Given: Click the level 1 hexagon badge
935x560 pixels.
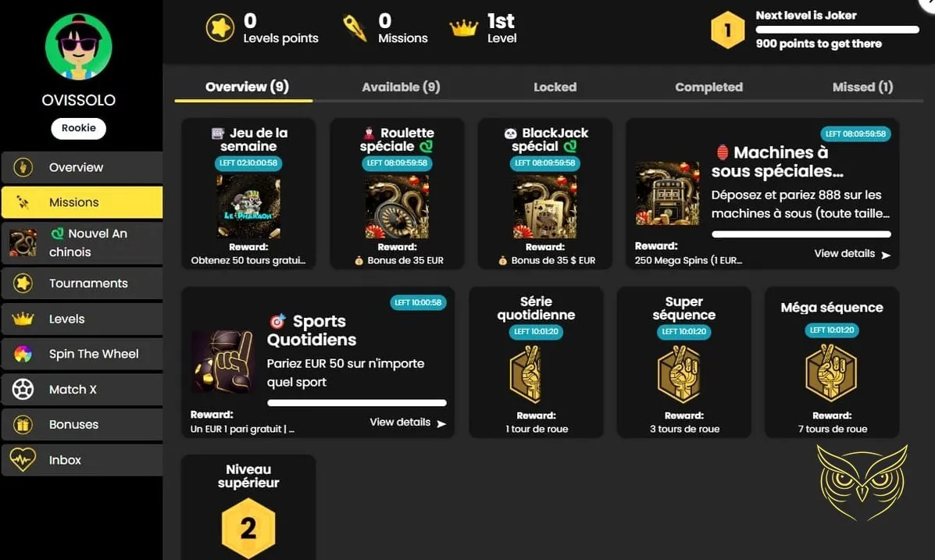Looking at the screenshot, I should coord(727,30).
